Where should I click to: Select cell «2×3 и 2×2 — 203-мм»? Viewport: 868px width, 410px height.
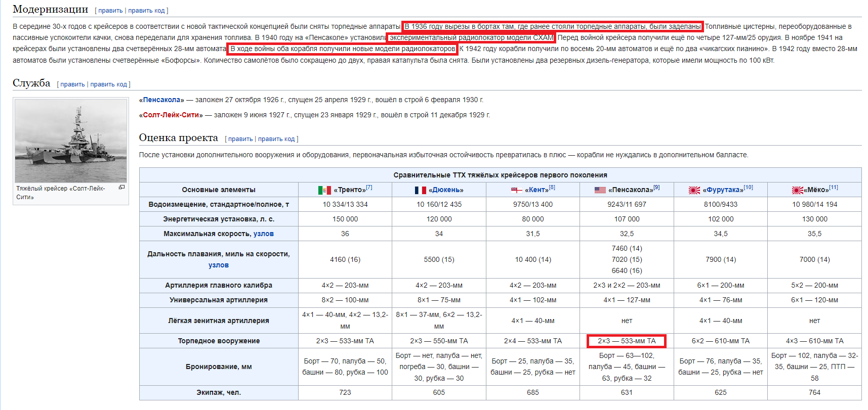(x=627, y=286)
